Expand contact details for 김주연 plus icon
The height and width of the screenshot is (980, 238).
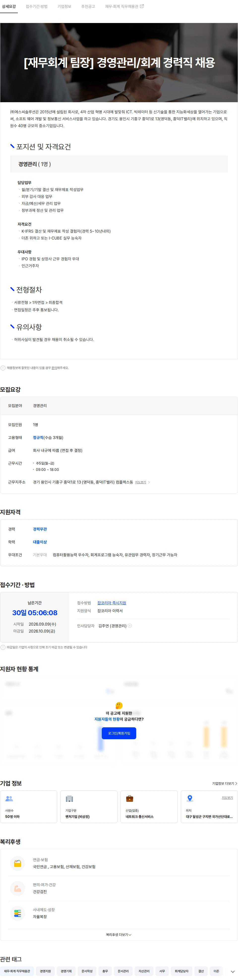click(x=130, y=626)
